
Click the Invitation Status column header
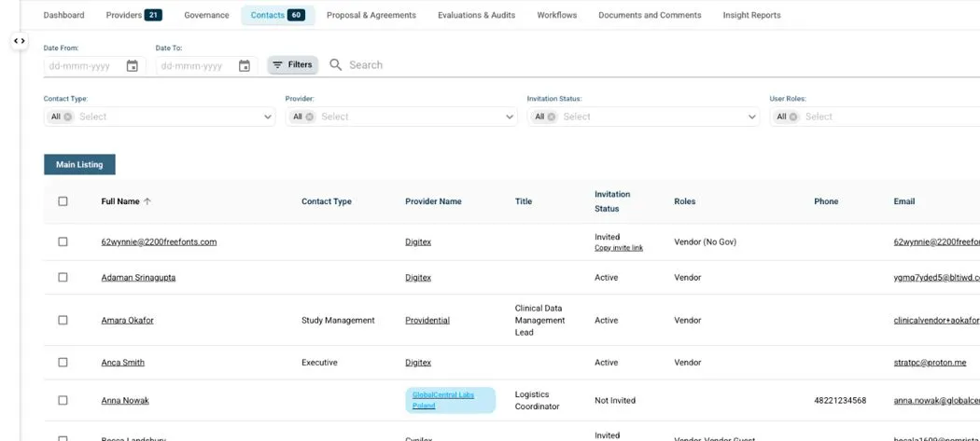tap(612, 201)
